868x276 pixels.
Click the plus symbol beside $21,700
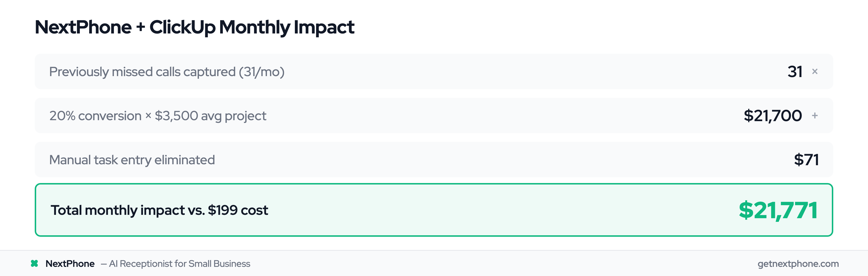pyautogui.click(x=815, y=116)
